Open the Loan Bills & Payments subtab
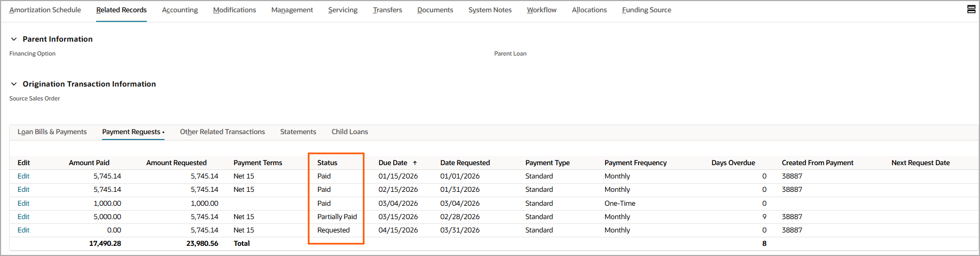 pyautogui.click(x=52, y=132)
